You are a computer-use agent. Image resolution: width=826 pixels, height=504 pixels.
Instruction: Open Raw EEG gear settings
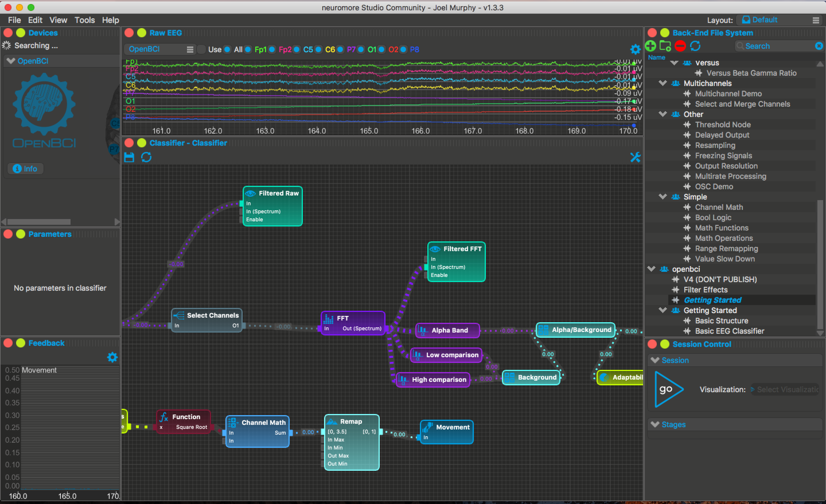coord(635,49)
